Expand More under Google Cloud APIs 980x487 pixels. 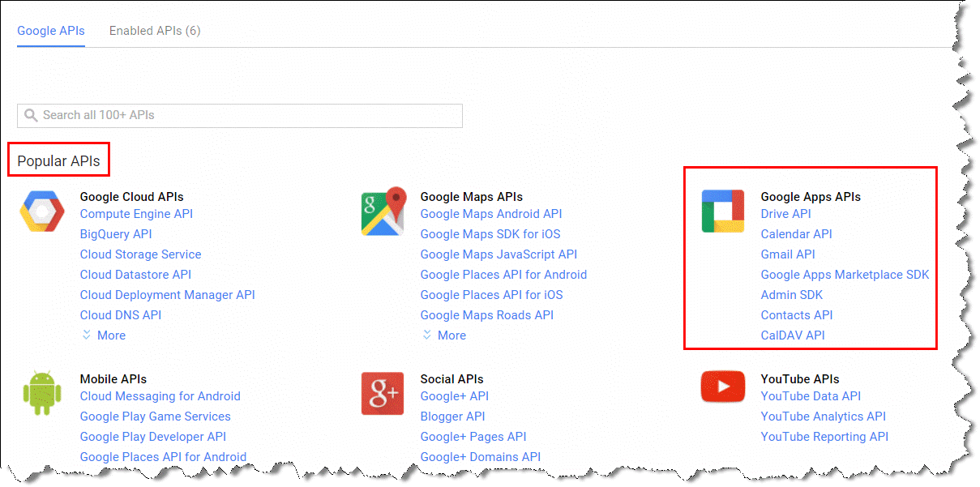pos(103,335)
